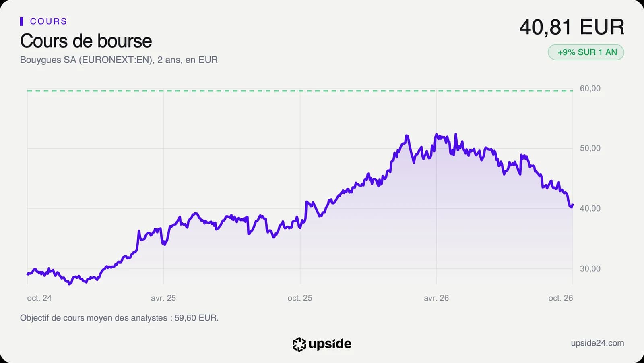Screen dimensions: 644x363
Task: Click the upside wordmark text
Action: [x=330, y=344]
